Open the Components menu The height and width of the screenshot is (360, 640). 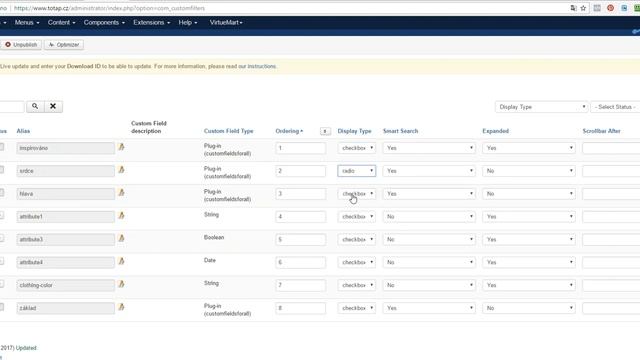click(104, 22)
